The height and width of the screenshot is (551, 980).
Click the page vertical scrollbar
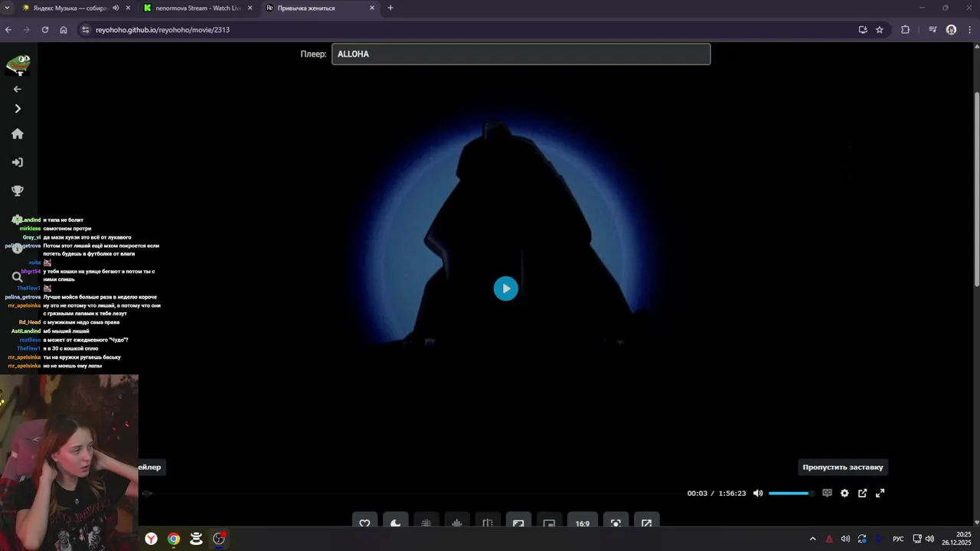point(976,191)
